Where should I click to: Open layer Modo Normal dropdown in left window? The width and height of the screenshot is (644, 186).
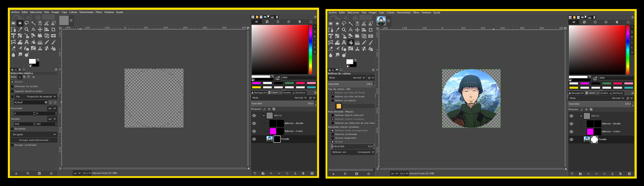click(279, 98)
